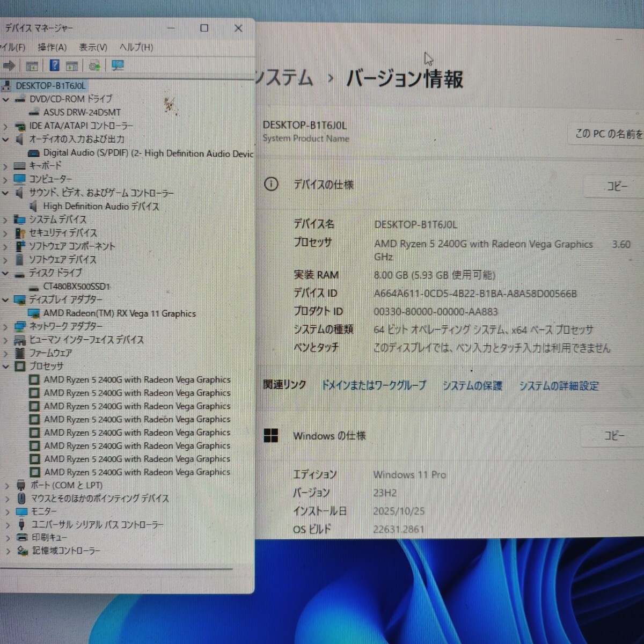The width and height of the screenshot is (644, 644).
Task: Click the computer icon next to DESKTOP-B1T6J0L root
Action: pos(6,86)
